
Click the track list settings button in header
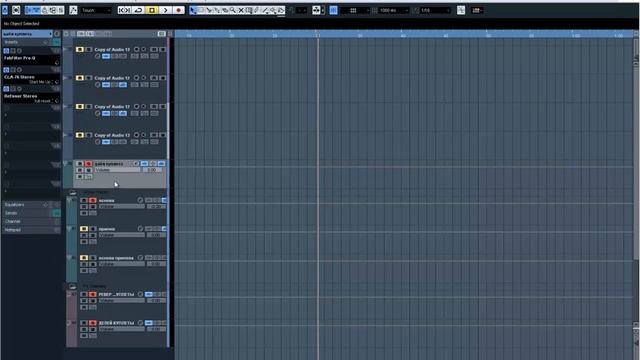pos(162,33)
